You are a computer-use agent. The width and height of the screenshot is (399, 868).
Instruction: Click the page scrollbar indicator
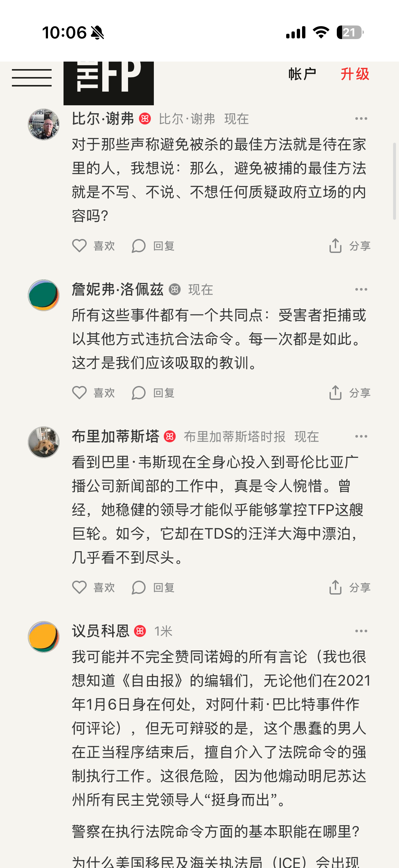click(394, 181)
